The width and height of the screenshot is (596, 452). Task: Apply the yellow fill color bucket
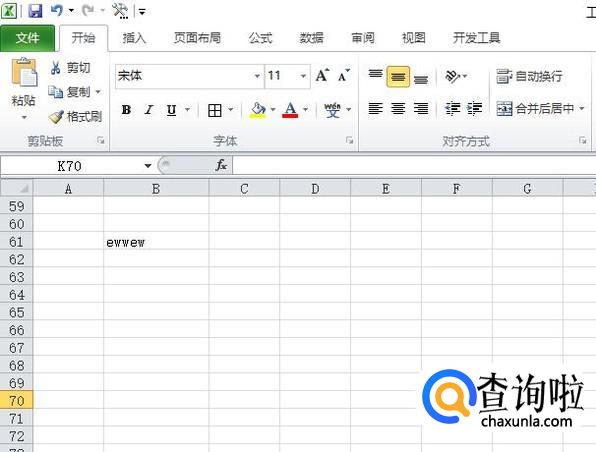coord(257,110)
